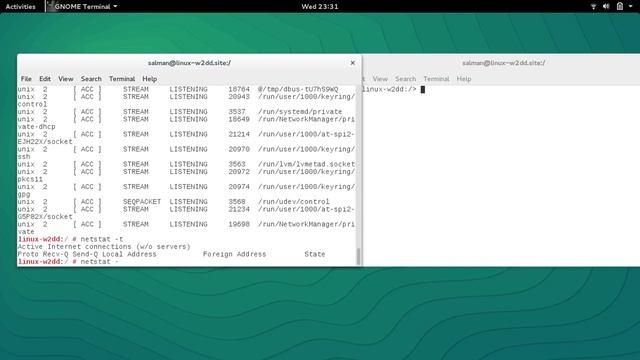The image size is (640, 360).
Task: Open Edit menu in left terminal
Action: pos(45,79)
